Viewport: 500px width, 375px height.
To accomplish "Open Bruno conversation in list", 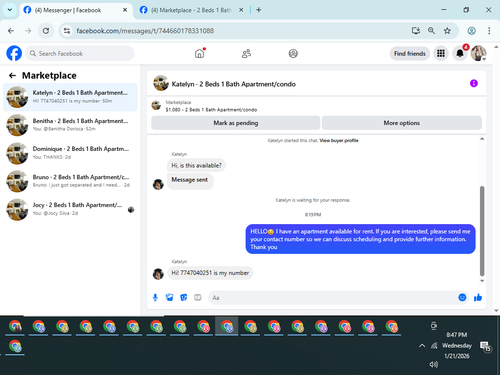I will 70,181.
